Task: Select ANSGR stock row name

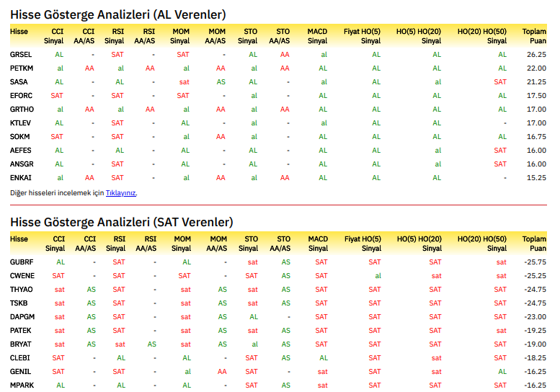Action: (x=22, y=164)
